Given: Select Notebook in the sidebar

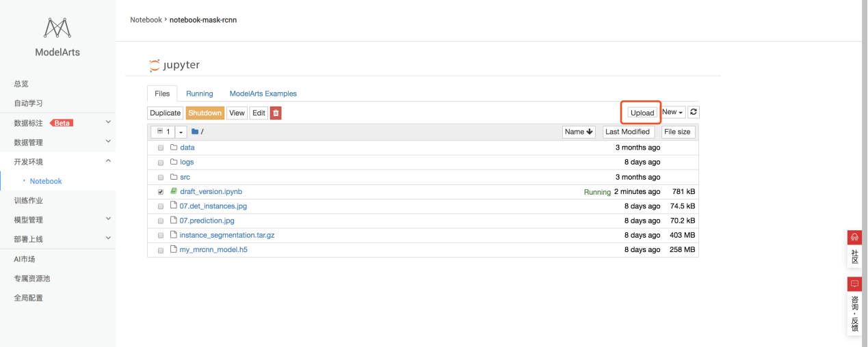Looking at the screenshot, I should [x=46, y=181].
